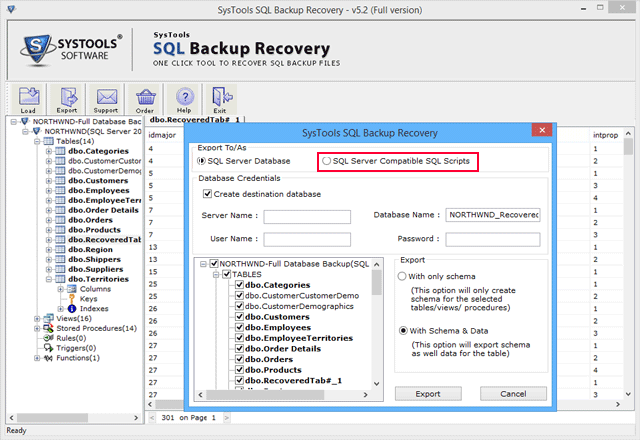Click the Triggers(0) icon
This screenshot has width=640, height=440.
[49, 348]
